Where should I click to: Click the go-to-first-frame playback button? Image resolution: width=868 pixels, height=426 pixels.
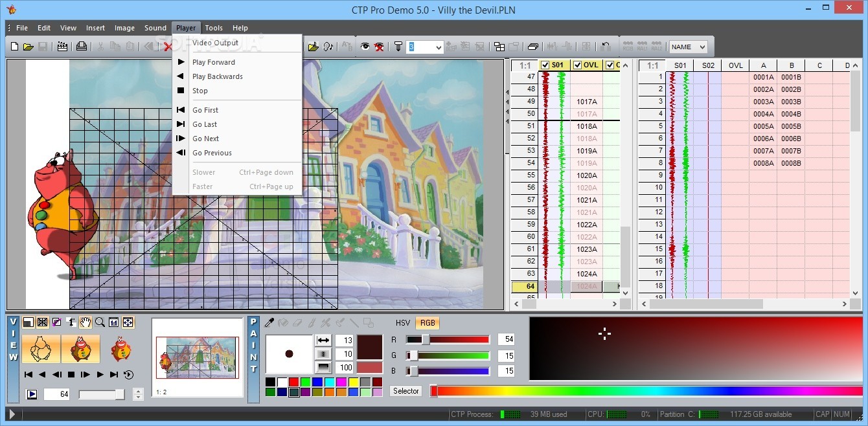[28, 374]
